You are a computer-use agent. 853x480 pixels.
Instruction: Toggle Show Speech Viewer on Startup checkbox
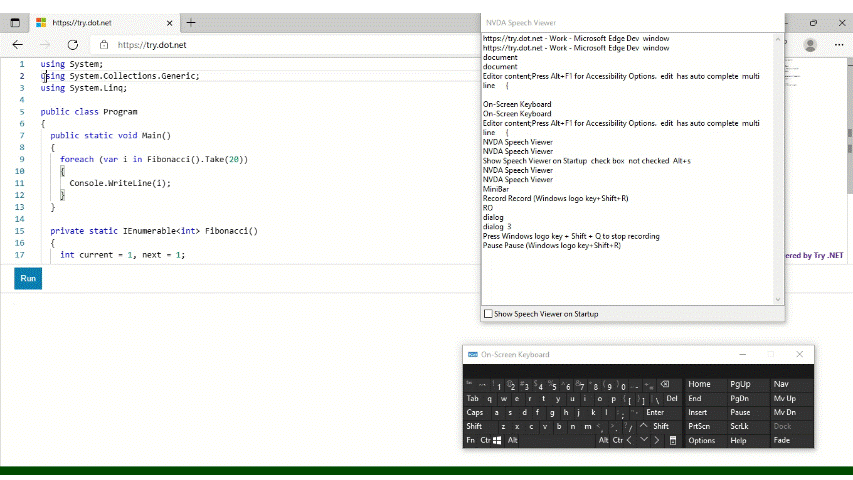[488, 314]
